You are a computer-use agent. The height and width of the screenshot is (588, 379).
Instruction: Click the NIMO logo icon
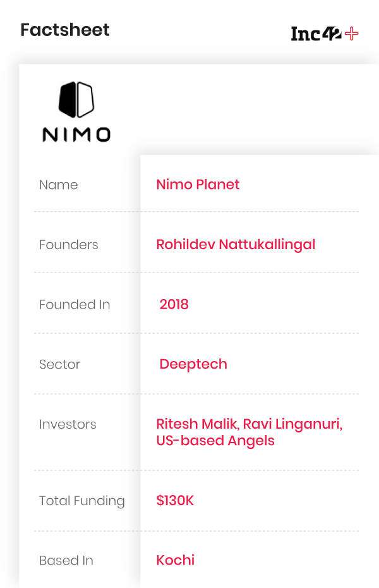click(x=76, y=100)
